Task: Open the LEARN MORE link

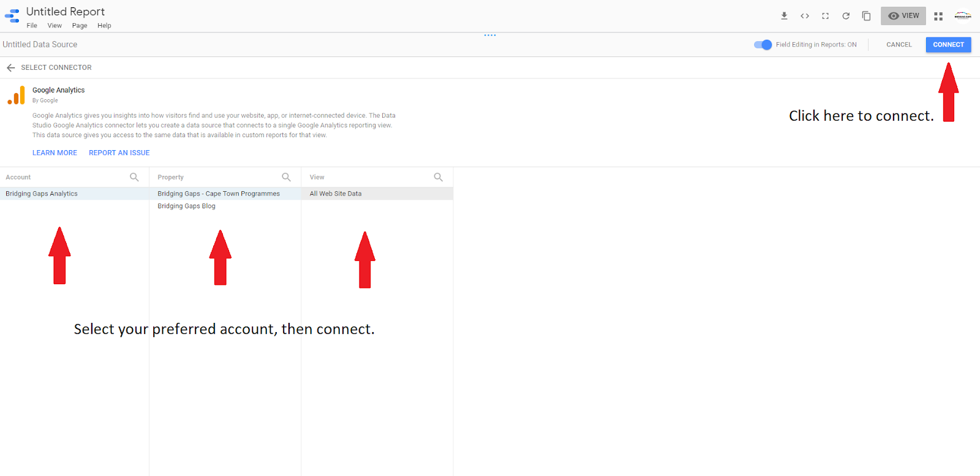Action: pos(55,153)
